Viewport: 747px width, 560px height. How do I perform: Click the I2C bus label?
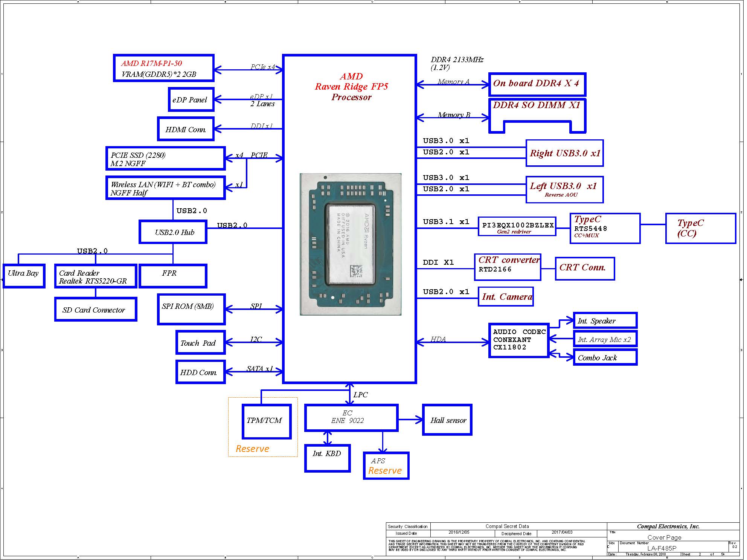256,339
